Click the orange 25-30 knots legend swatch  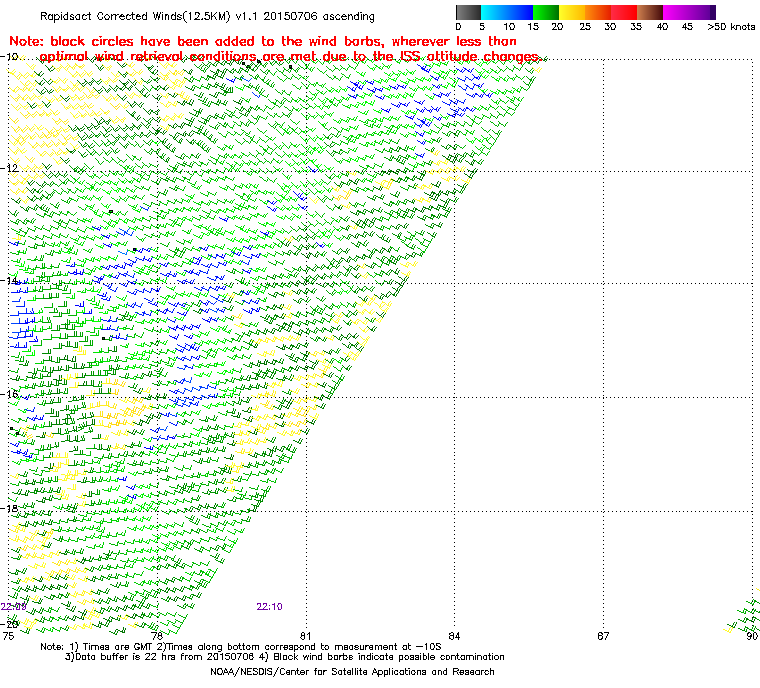598,12
